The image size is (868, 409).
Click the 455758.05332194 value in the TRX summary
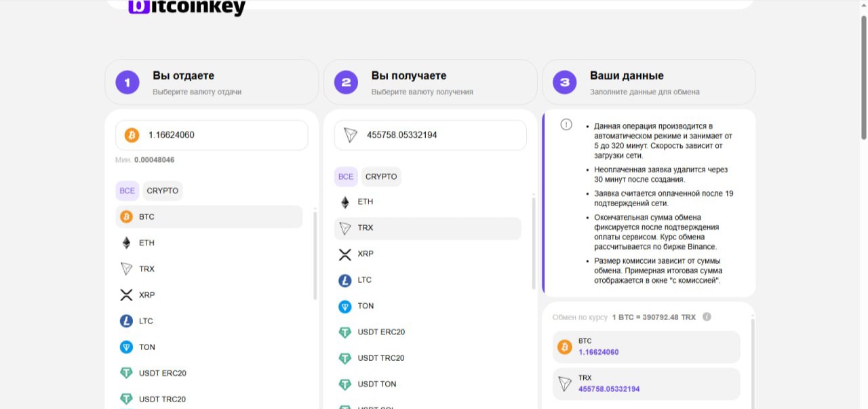609,389
